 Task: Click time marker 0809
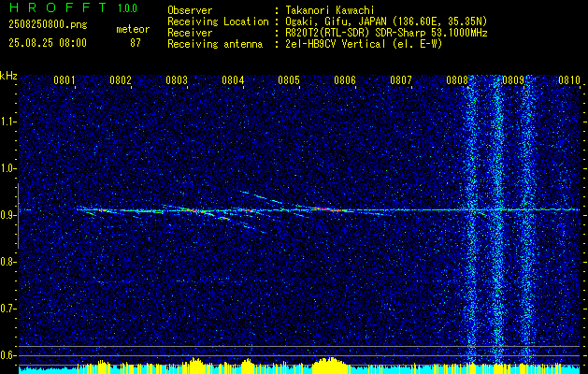click(x=513, y=80)
